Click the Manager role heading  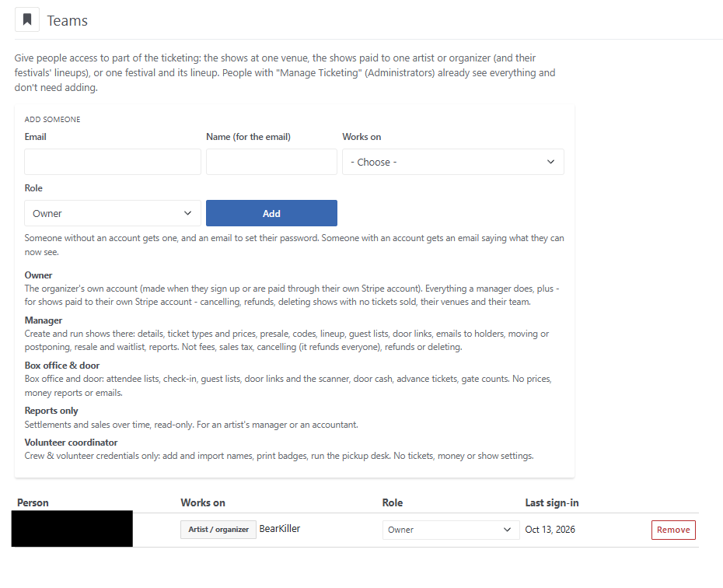[x=44, y=320]
